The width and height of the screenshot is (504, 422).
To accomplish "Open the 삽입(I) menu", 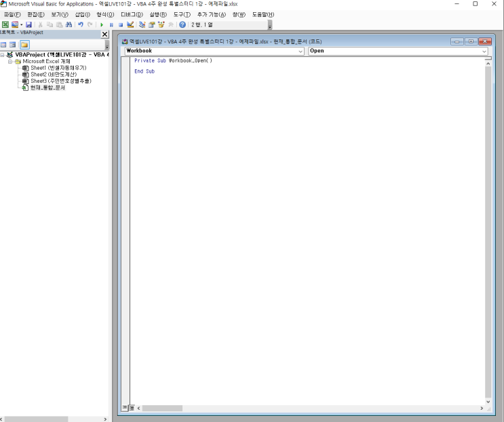I will [82, 14].
